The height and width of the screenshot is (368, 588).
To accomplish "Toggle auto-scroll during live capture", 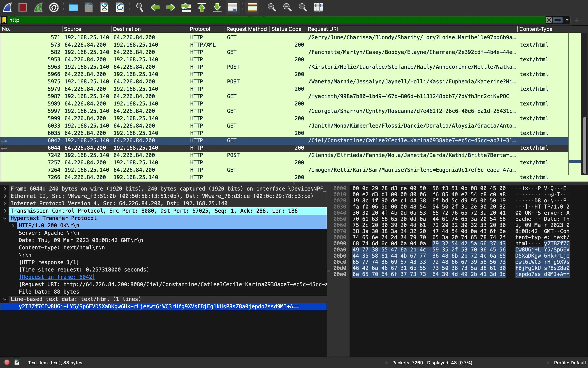I will (x=233, y=7).
